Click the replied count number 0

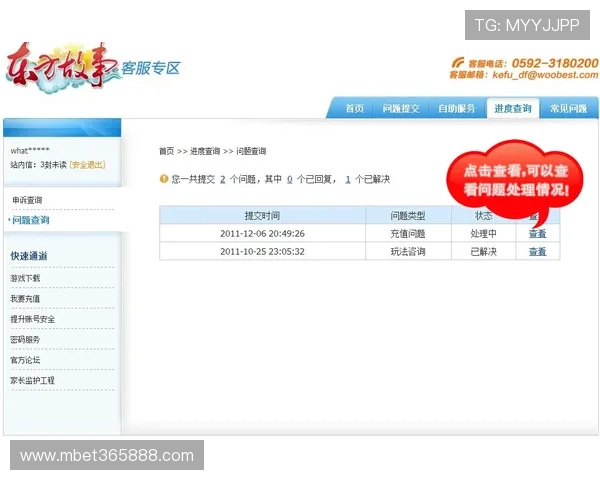click(x=290, y=179)
